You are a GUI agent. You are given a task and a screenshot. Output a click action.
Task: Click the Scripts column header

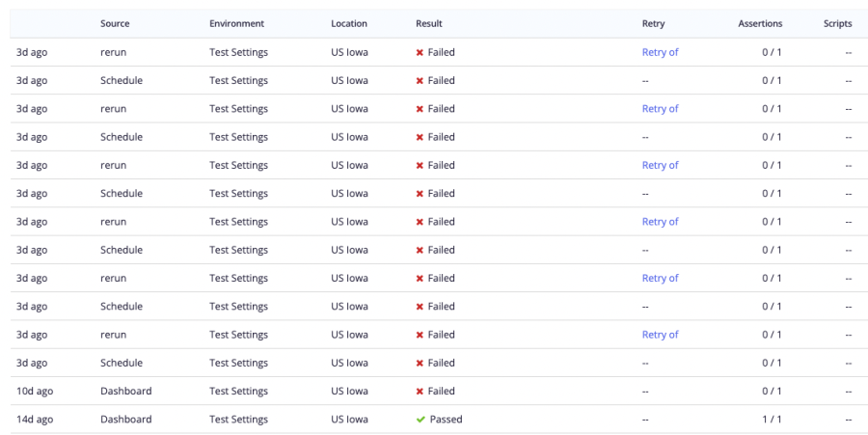pos(837,23)
